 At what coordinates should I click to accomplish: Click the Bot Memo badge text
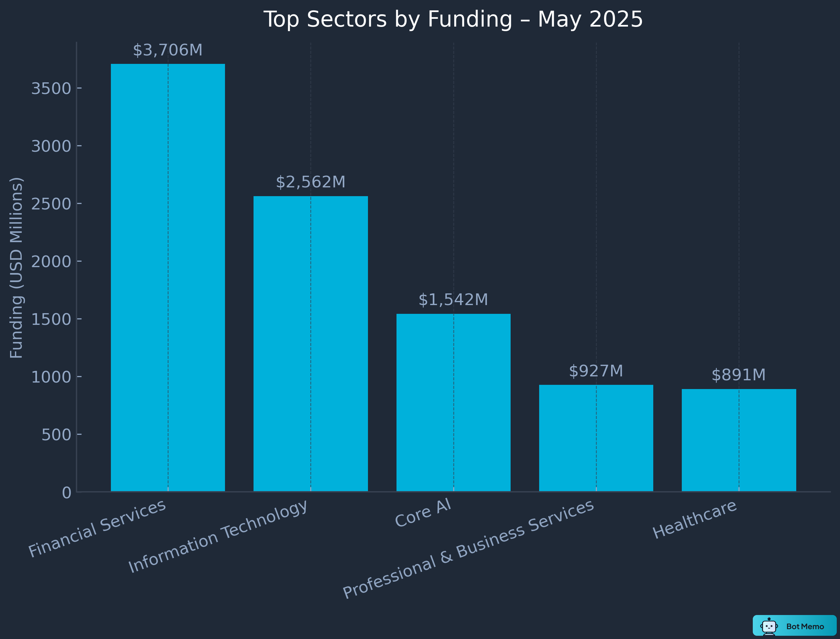click(x=805, y=626)
